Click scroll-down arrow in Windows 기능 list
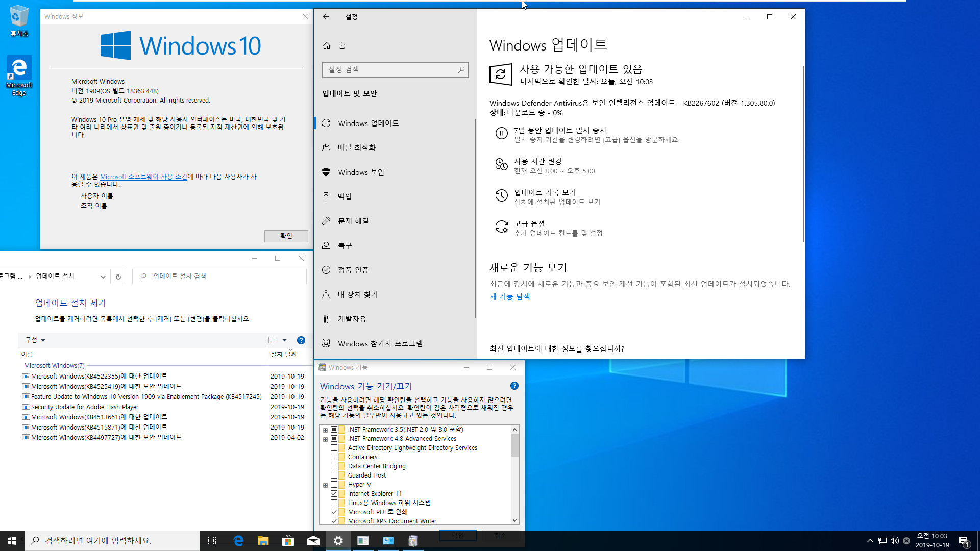The width and height of the screenshot is (980, 551). point(514,520)
